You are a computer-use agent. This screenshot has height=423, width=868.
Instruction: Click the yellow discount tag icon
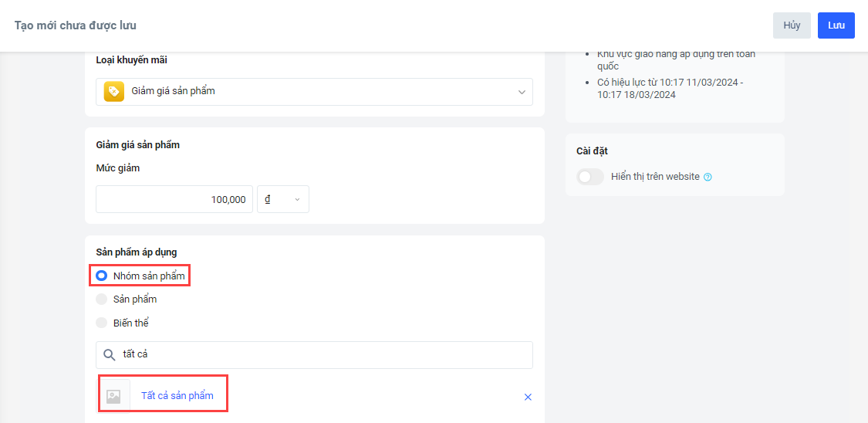tap(114, 91)
